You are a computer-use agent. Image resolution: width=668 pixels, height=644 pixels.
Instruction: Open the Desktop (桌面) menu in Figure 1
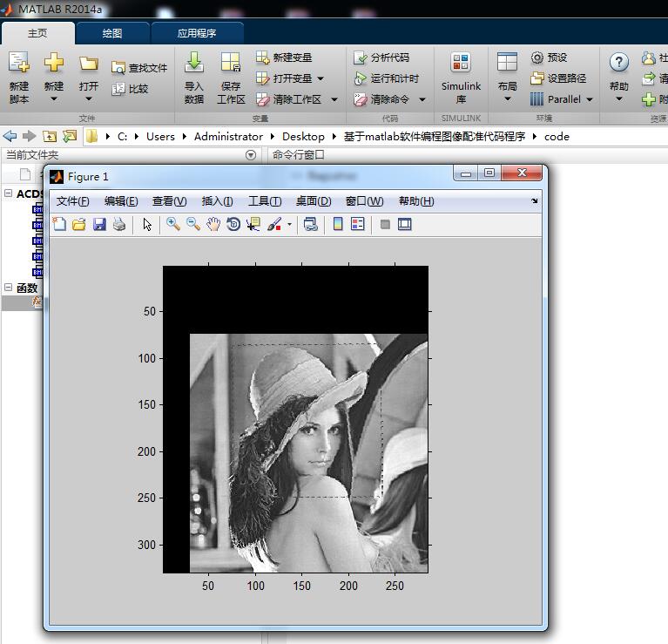314,201
